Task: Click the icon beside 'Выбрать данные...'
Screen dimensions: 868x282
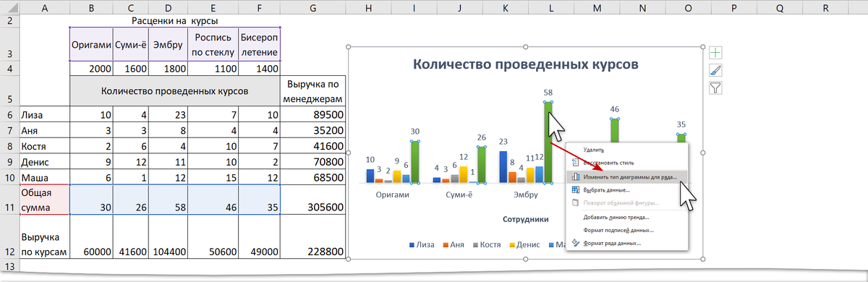Action: click(576, 189)
